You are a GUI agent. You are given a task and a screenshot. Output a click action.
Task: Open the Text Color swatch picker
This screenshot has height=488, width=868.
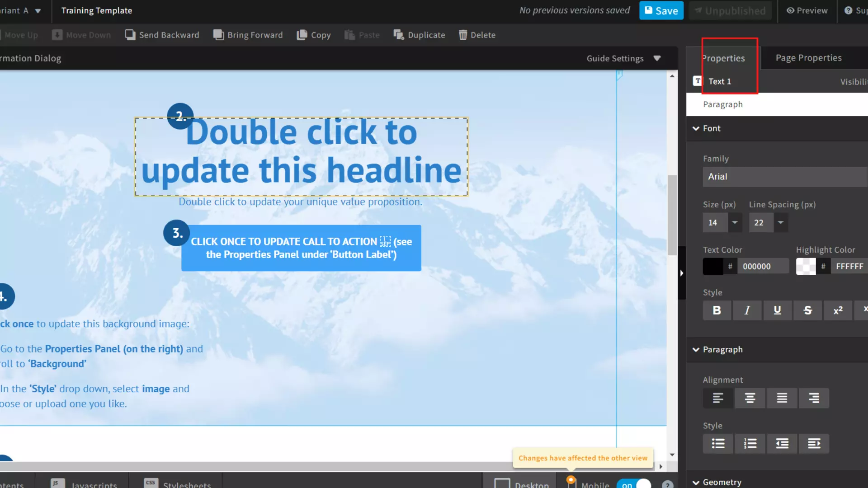[713, 266]
